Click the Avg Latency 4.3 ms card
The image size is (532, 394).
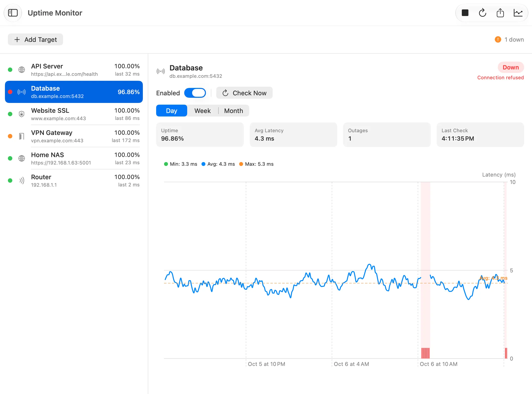(x=293, y=135)
